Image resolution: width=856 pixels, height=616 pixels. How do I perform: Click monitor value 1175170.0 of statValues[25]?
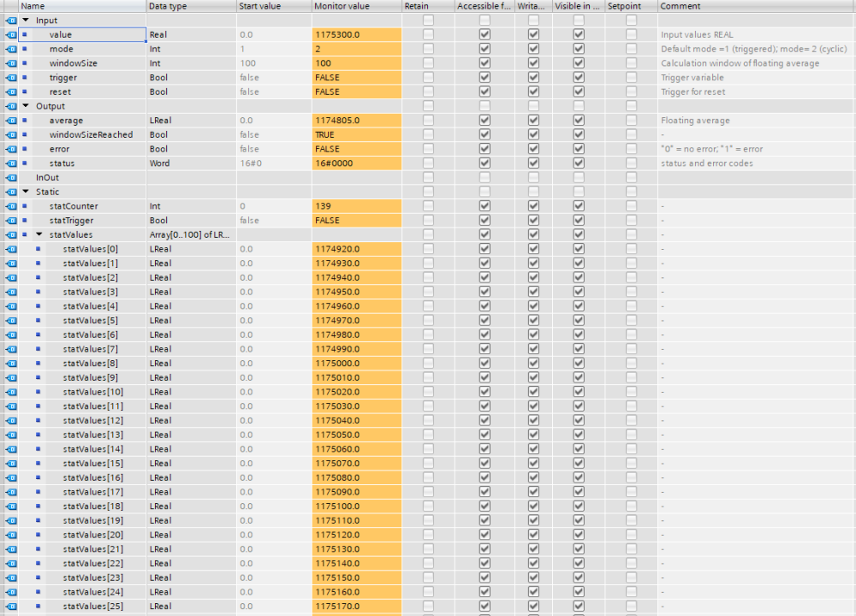(357, 607)
